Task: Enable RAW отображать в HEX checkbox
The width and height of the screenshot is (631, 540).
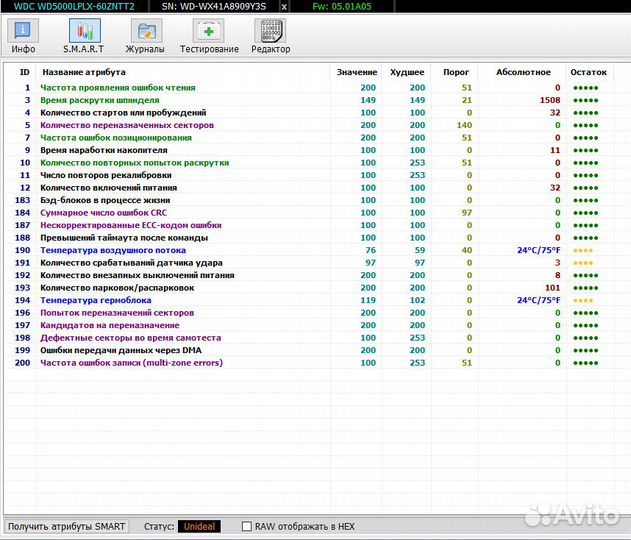Action: (247, 526)
